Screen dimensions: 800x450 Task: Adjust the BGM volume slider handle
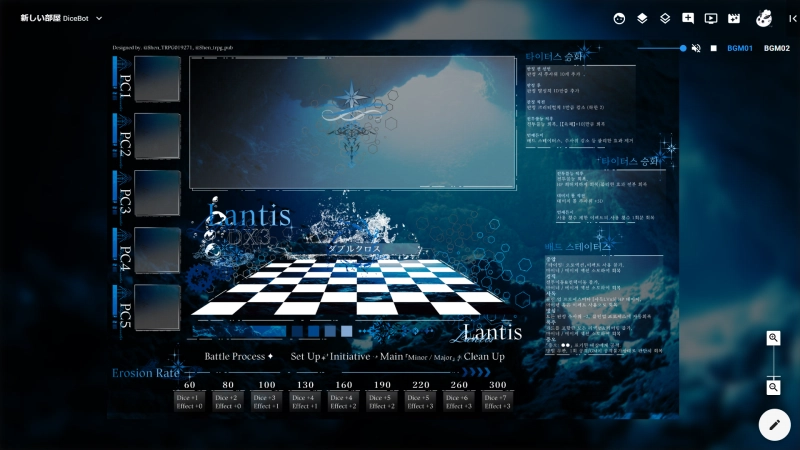[x=683, y=48]
